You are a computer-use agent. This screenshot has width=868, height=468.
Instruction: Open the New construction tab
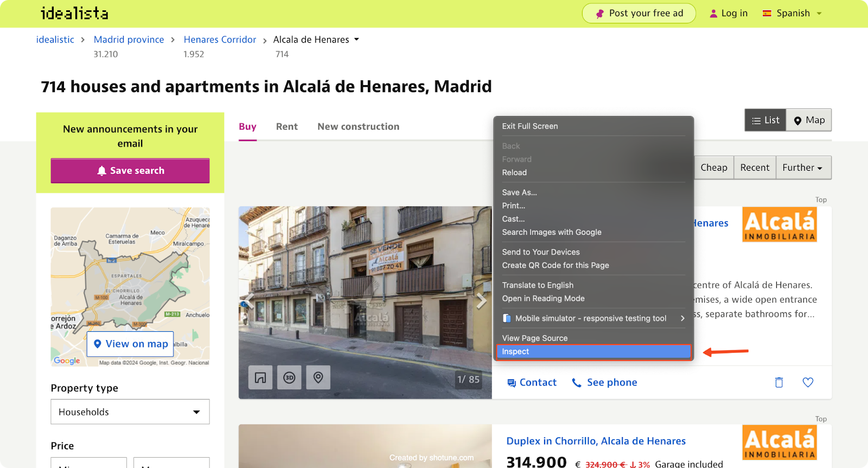[x=359, y=126]
